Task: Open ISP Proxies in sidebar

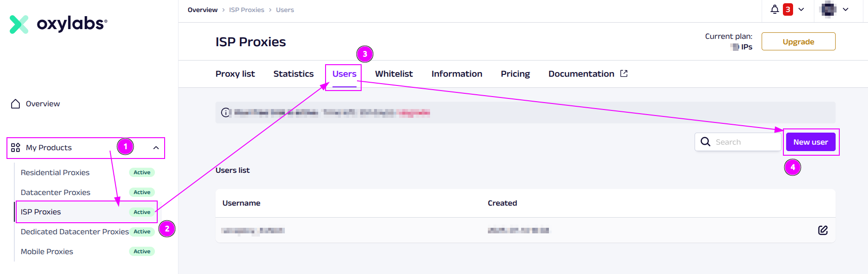Action: tap(41, 212)
